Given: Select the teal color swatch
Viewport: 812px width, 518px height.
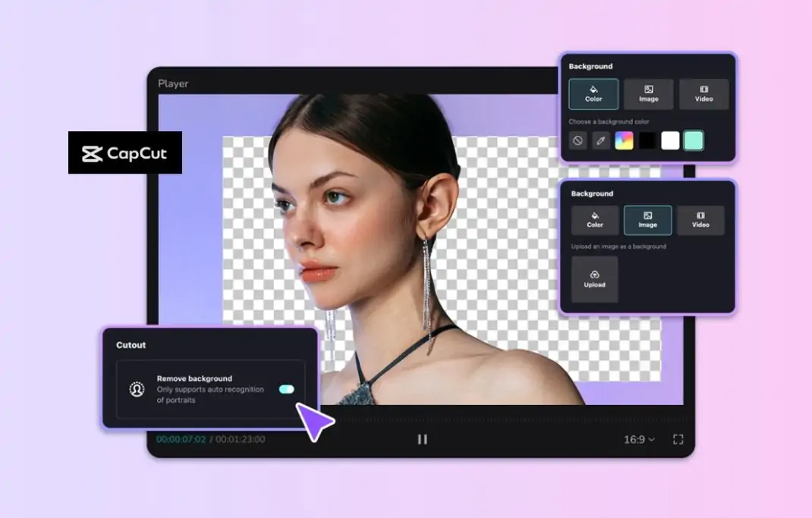Looking at the screenshot, I should coord(694,140).
